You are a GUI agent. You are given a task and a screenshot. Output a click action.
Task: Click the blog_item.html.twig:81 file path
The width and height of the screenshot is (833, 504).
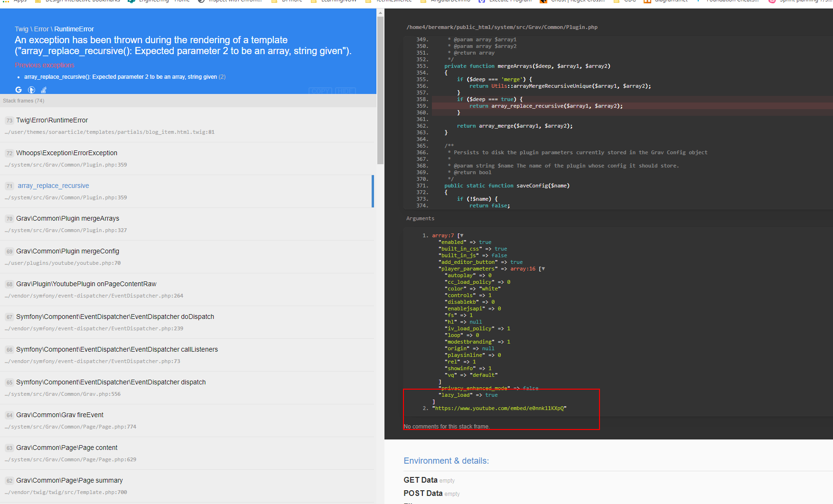pyautogui.click(x=110, y=132)
